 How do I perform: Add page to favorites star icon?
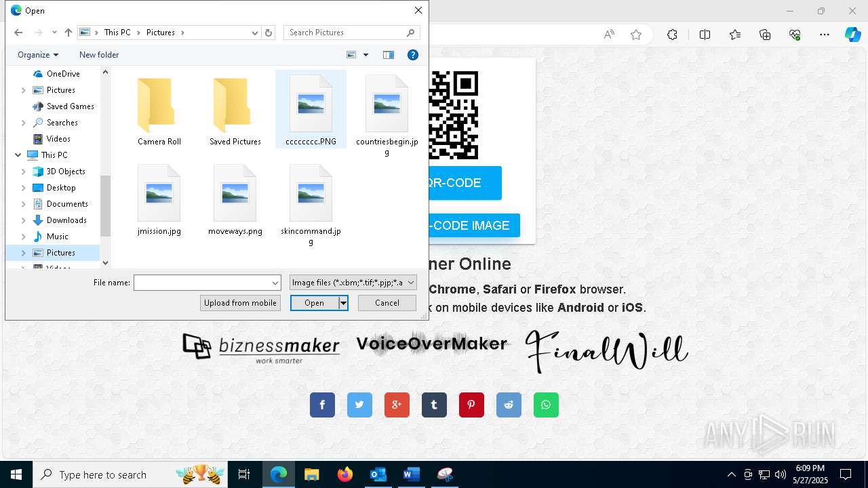click(x=636, y=35)
